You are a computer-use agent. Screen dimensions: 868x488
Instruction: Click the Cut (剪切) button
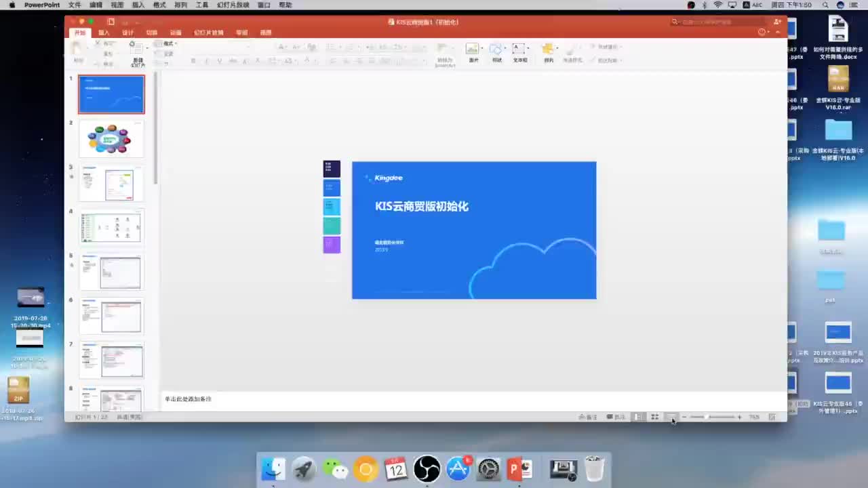104,43
